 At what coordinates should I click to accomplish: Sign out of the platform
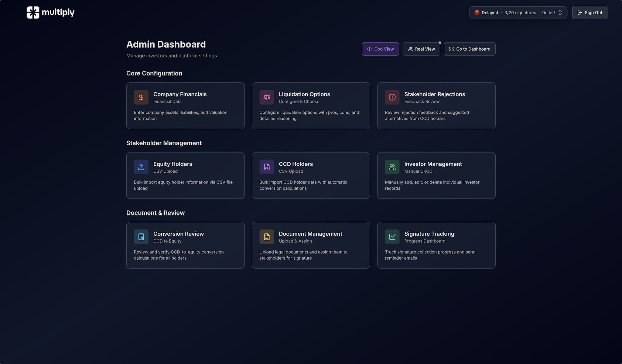(590, 13)
